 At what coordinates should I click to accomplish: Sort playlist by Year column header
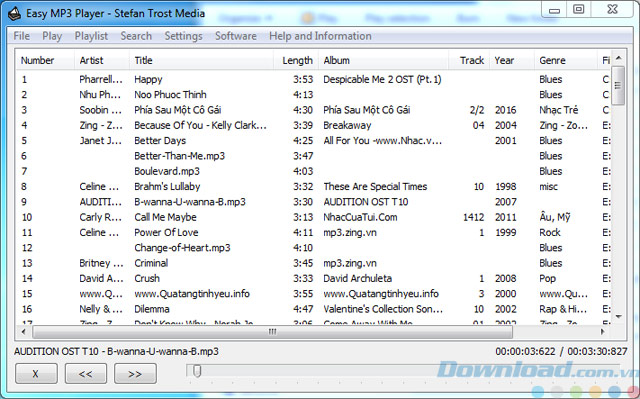click(512, 60)
